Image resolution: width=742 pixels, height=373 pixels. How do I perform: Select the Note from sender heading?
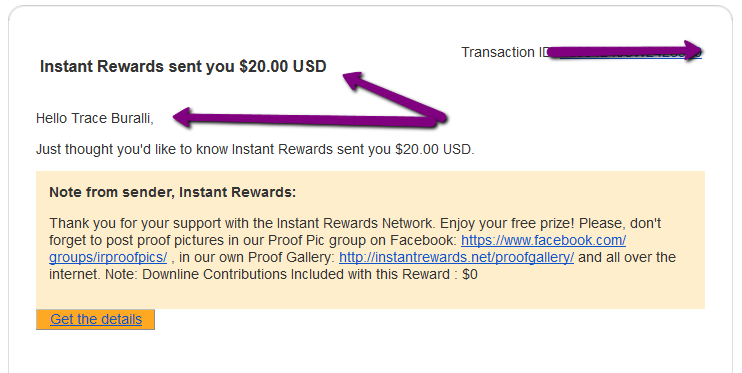172,192
